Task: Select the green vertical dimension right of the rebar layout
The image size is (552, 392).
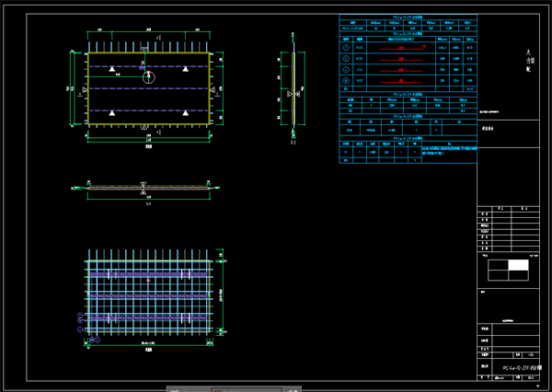Action: [x=222, y=293]
